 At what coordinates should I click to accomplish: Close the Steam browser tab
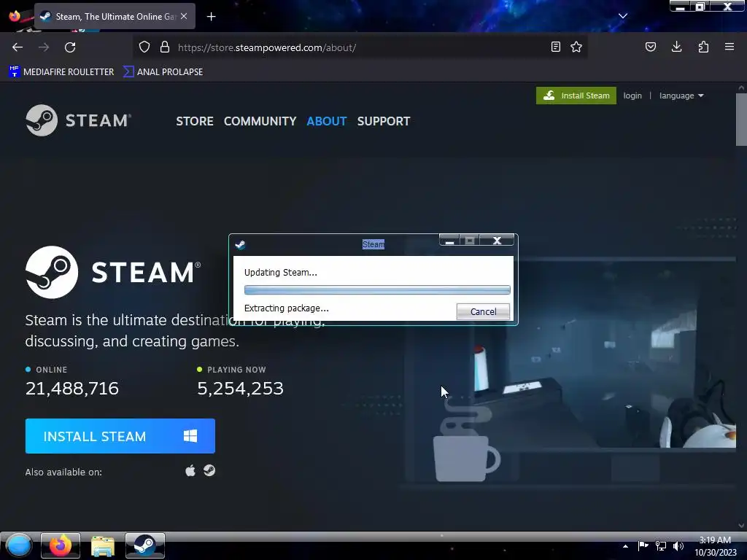coord(184,16)
